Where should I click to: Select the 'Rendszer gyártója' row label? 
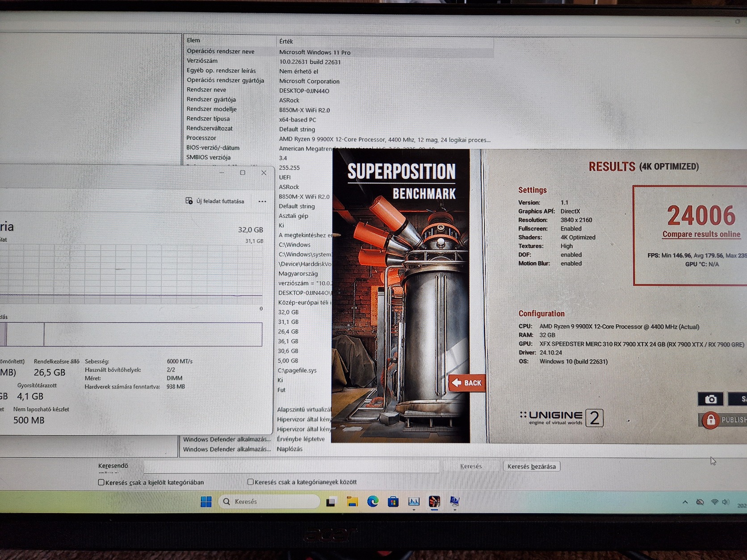pos(211,100)
